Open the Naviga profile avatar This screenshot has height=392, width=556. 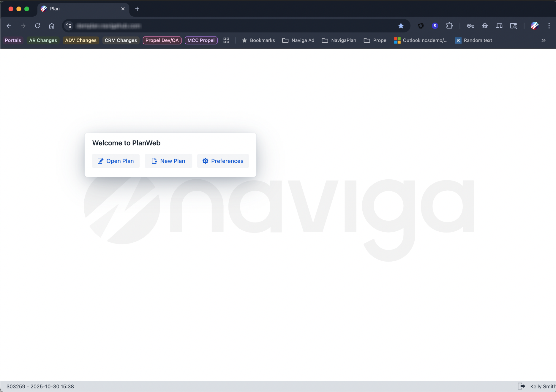535,26
